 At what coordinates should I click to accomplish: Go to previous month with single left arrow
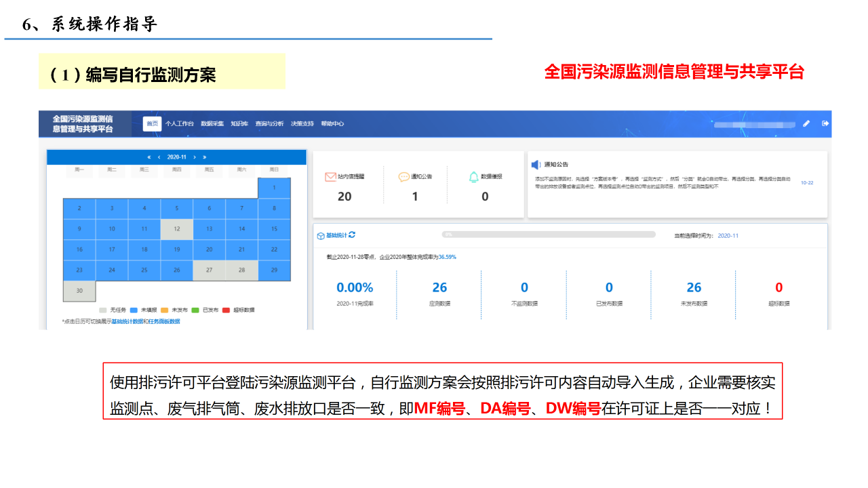[x=159, y=157]
